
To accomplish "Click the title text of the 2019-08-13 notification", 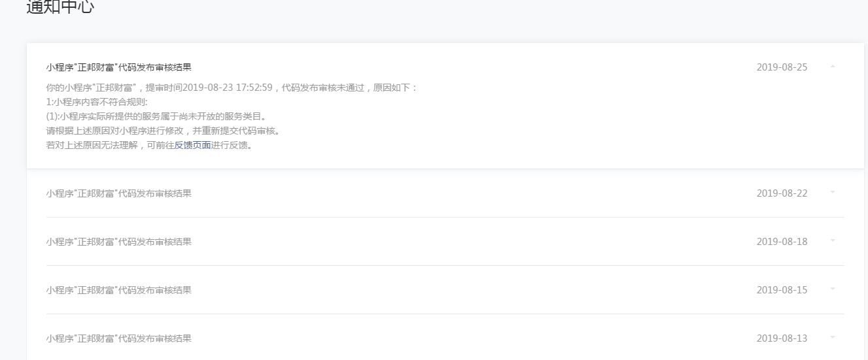I will coord(118,338).
